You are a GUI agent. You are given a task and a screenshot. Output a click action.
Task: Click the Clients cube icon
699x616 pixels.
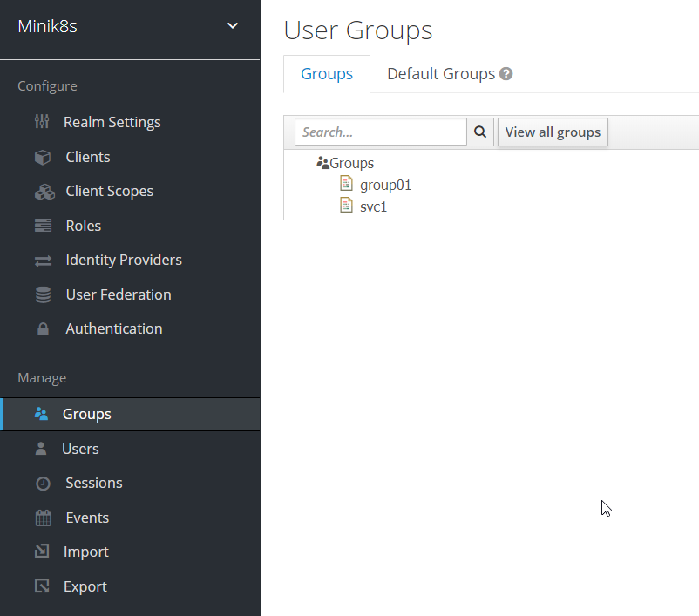point(43,157)
